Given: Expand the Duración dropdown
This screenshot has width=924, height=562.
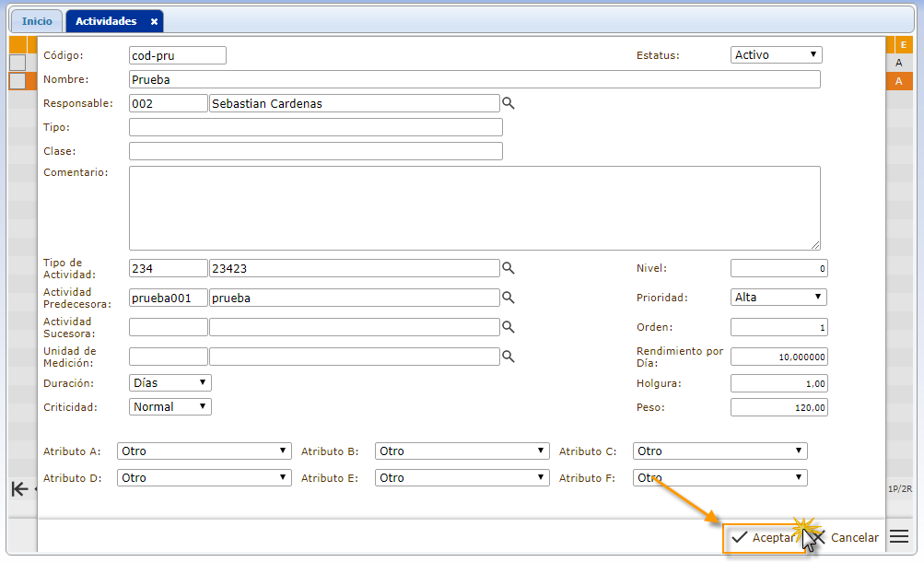Looking at the screenshot, I should tap(170, 382).
